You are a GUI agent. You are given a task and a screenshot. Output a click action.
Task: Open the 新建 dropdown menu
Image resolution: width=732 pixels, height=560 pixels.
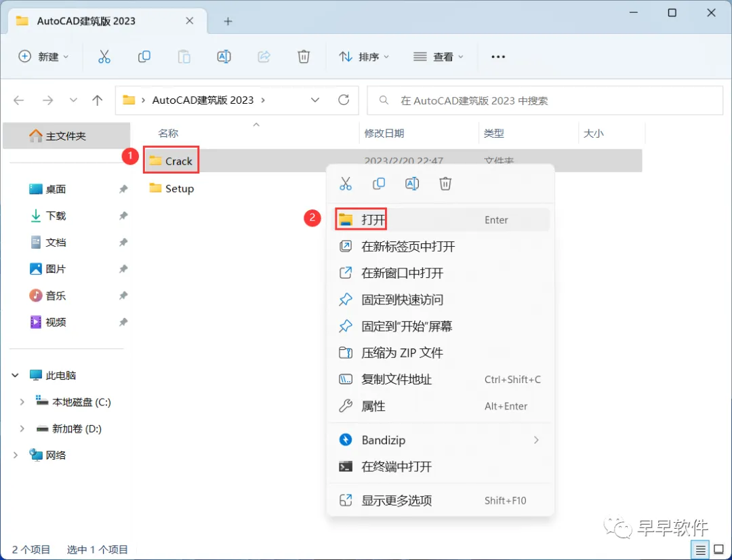43,56
